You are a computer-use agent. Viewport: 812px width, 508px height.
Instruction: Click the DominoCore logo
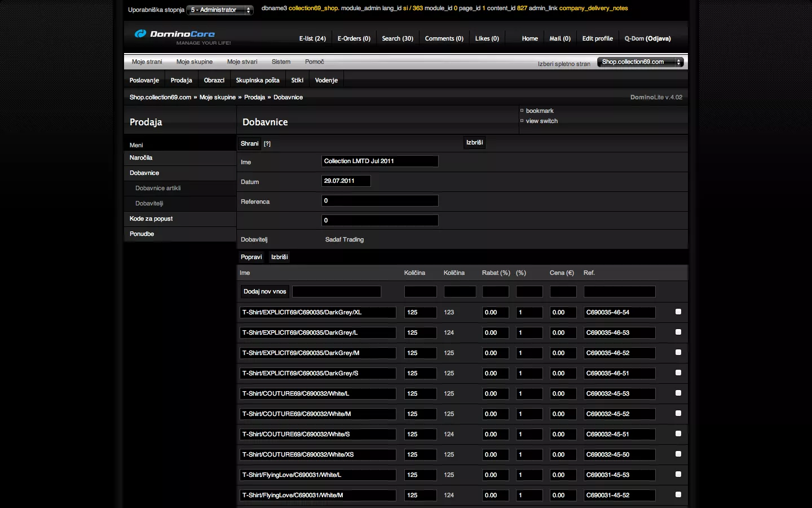click(175, 34)
